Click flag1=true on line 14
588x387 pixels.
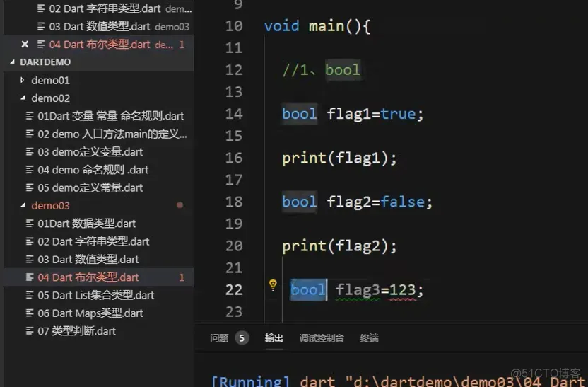tap(371, 114)
